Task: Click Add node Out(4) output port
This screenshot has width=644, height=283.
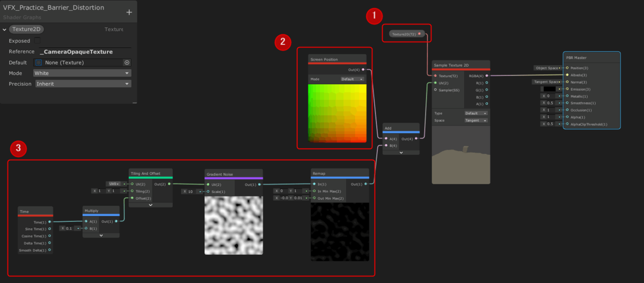Action: (x=416, y=138)
